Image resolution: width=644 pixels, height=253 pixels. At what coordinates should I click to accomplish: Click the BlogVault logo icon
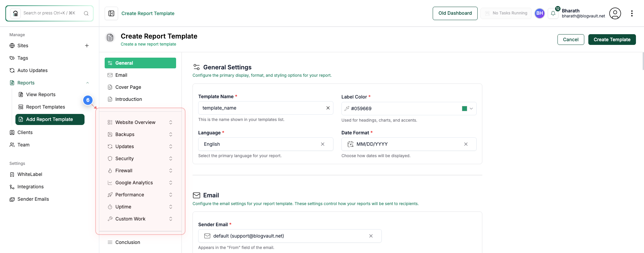[15, 13]
